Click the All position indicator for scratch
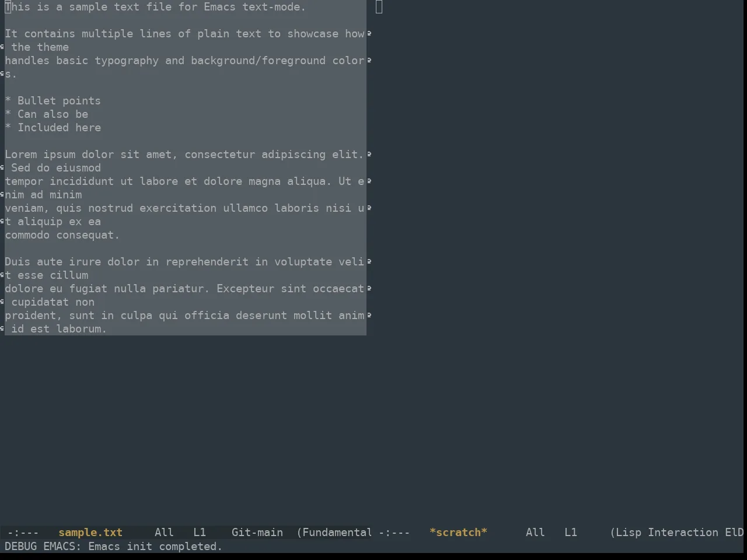 535,532
